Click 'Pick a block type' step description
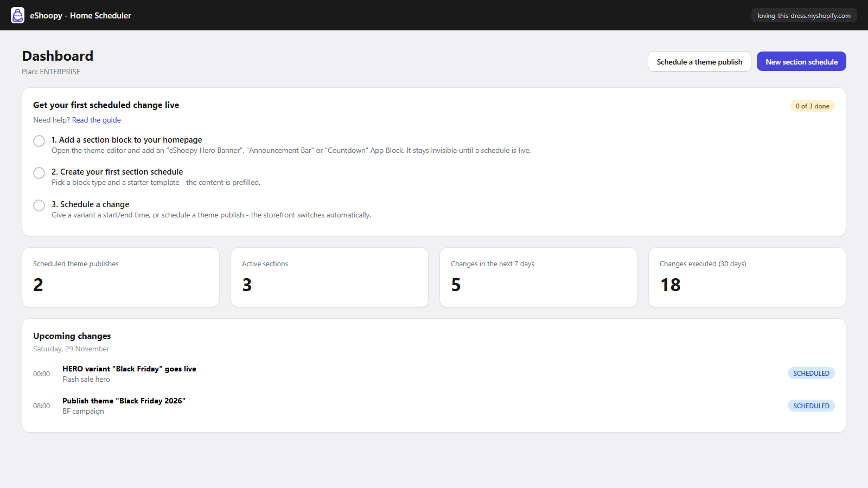 (156, 183)
